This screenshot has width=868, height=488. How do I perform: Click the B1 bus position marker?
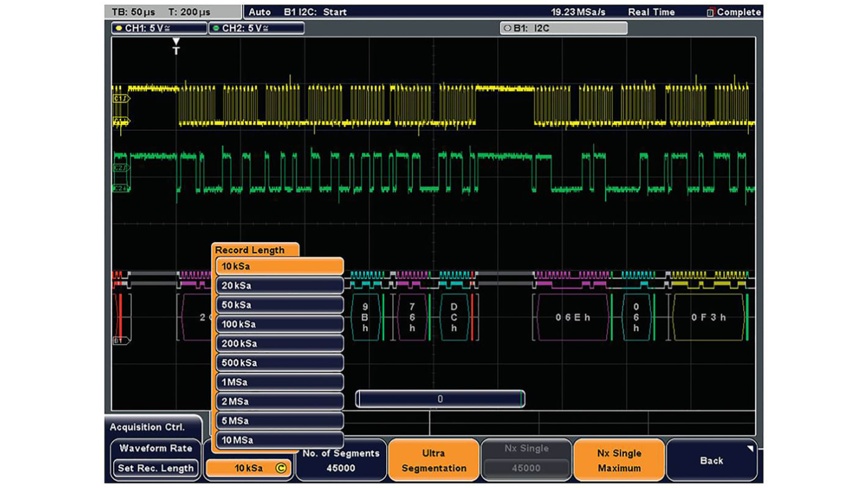(121, 341)
